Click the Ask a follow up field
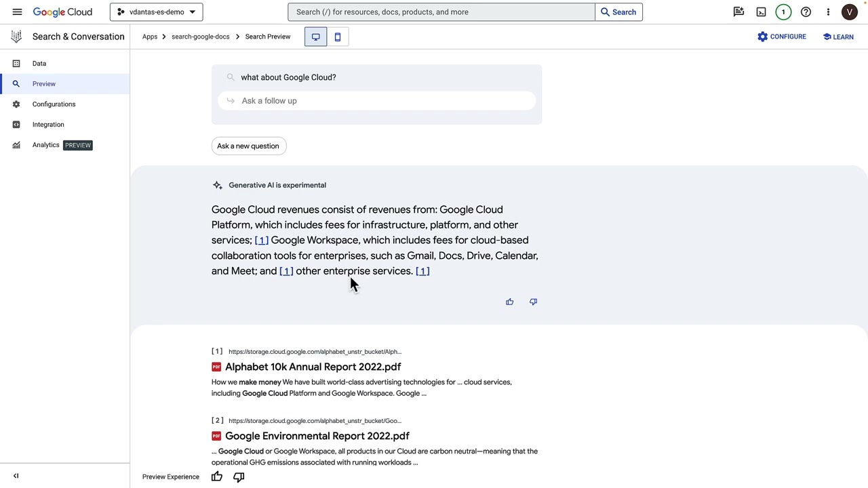Image resolution: width=868 pixels, height=488 pixels. 376,100
